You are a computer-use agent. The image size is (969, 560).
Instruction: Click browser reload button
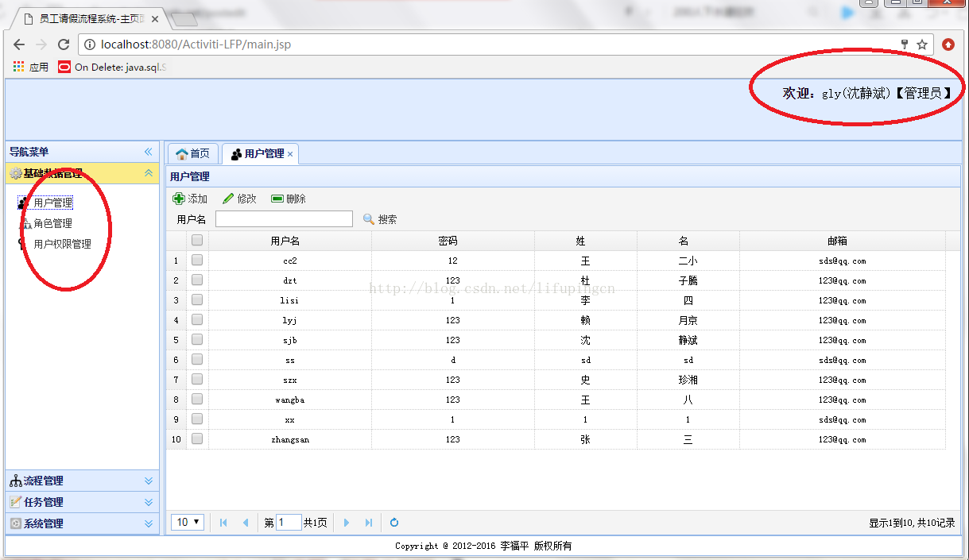tap(63, 44)
